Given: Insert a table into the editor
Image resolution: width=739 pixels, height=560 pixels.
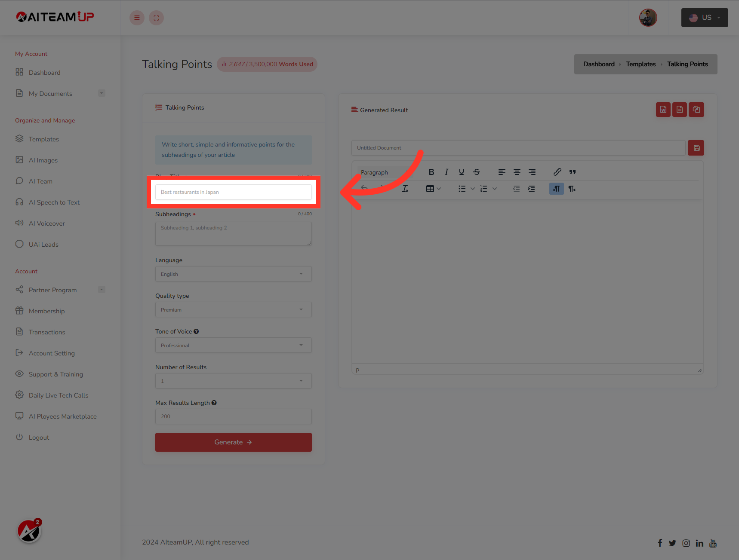Looking at the screenshot, I should pos(430,189).
